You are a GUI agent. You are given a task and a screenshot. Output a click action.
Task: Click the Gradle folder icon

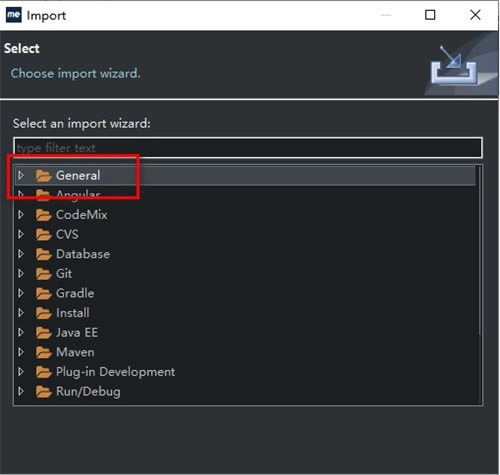43,293
